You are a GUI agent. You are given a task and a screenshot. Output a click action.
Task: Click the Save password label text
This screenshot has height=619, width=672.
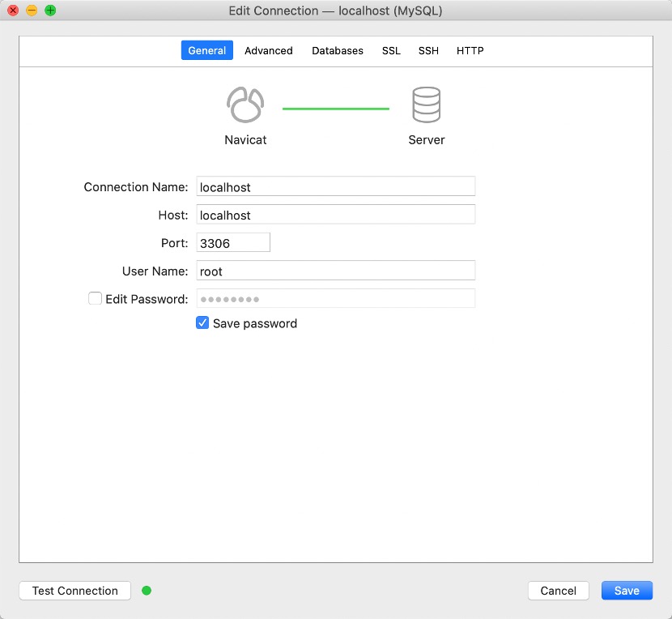click(x=255, y=323)
